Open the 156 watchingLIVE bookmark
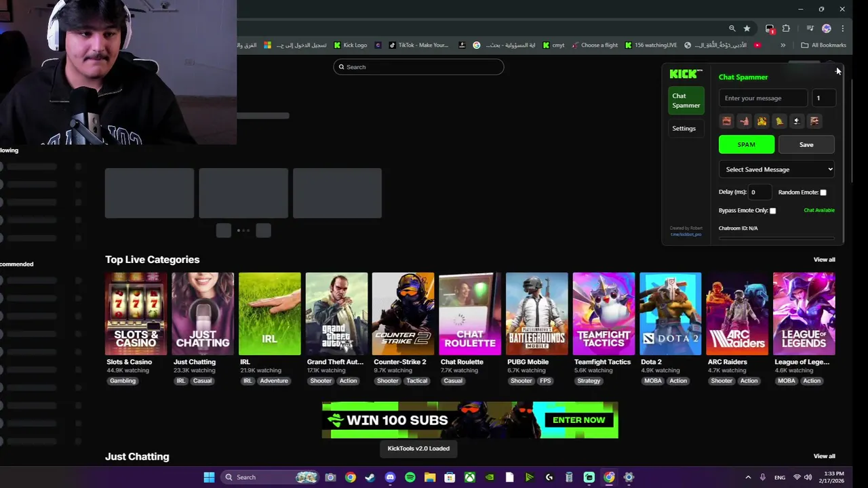 click(x=651, y=45)
